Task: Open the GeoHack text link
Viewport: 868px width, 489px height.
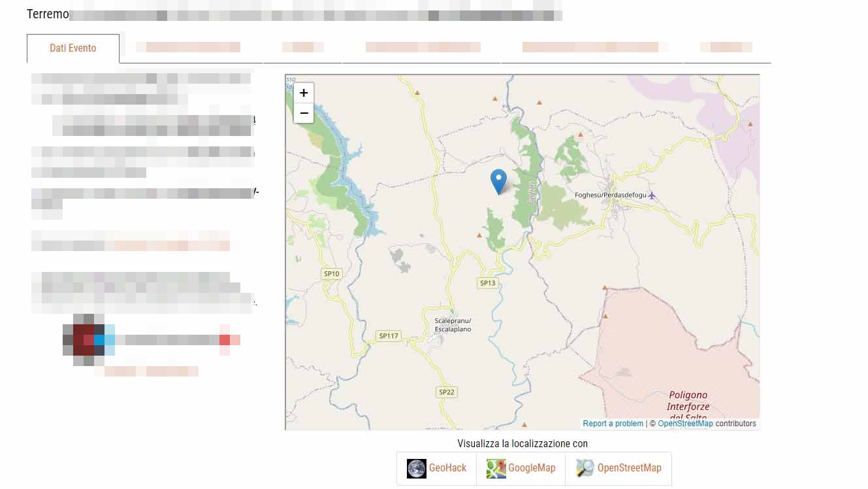Action: (447, 468)
